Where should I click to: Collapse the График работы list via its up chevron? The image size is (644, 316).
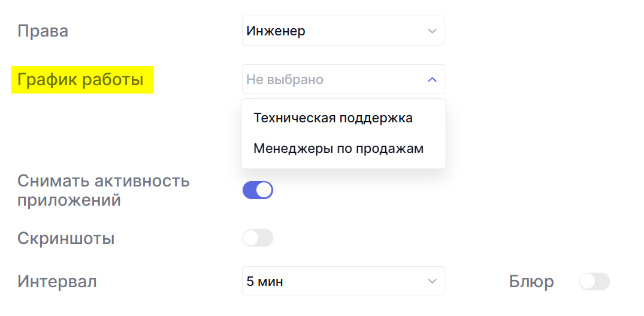pyautogui.click(x=432, y=80)
